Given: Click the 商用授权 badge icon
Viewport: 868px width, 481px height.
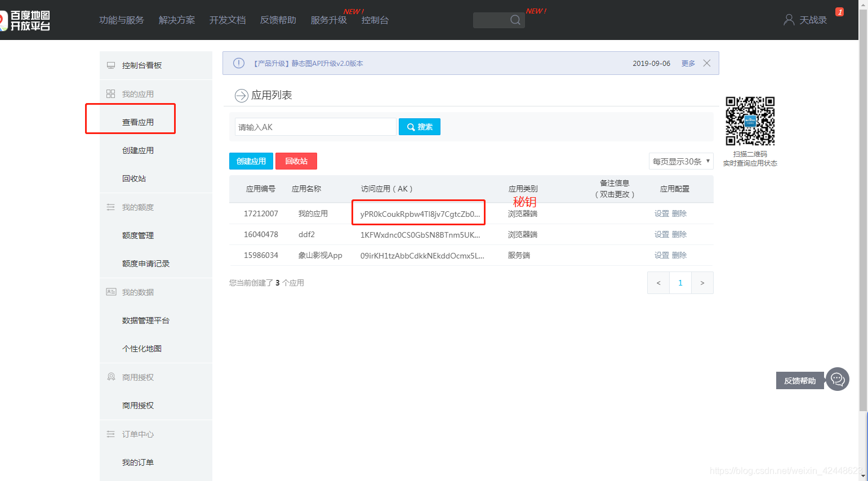Looking at the screenshot, I should (111, 377).
